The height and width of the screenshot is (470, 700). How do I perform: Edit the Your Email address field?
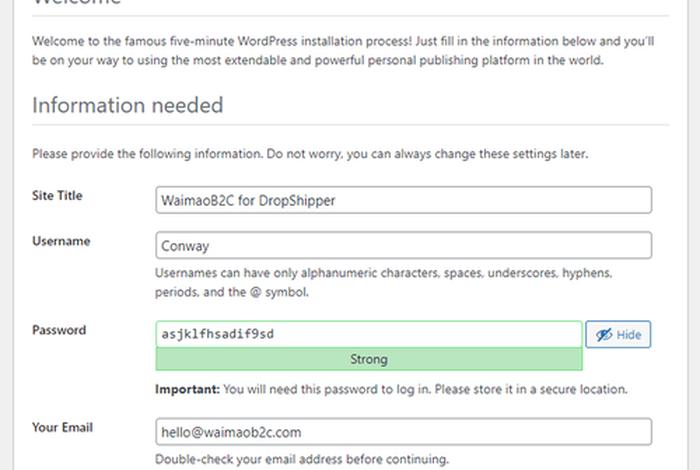click(404, 432)
